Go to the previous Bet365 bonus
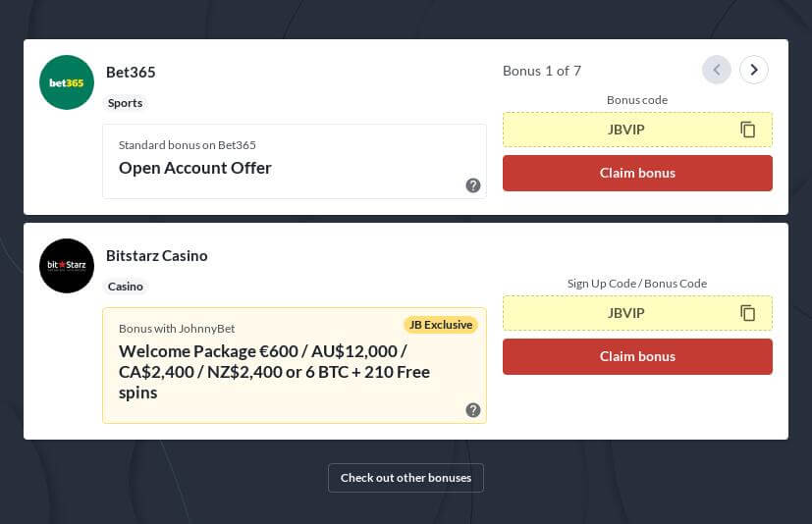812x524 pixels. tap(717, 70)
